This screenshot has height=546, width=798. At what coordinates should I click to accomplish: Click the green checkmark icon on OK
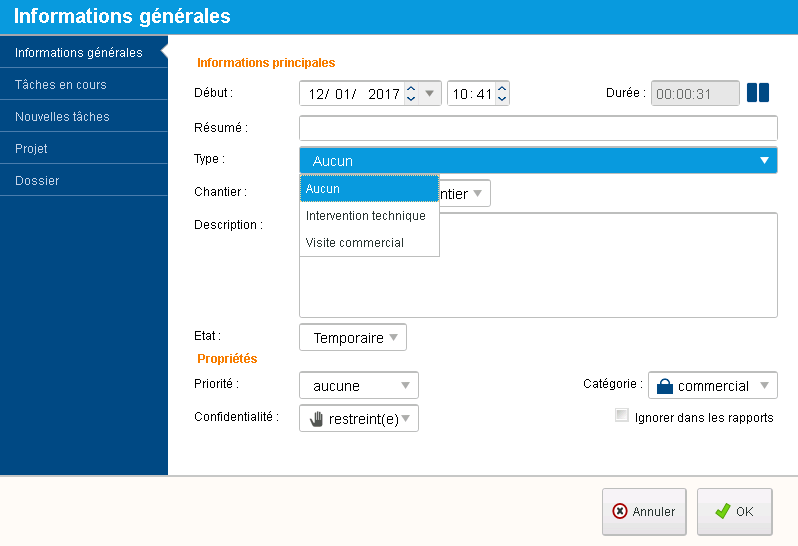tap(723, 511)
